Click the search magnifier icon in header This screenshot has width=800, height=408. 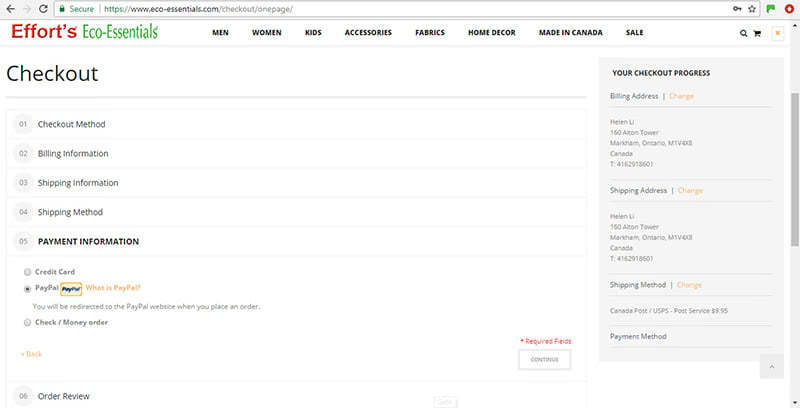743,33
